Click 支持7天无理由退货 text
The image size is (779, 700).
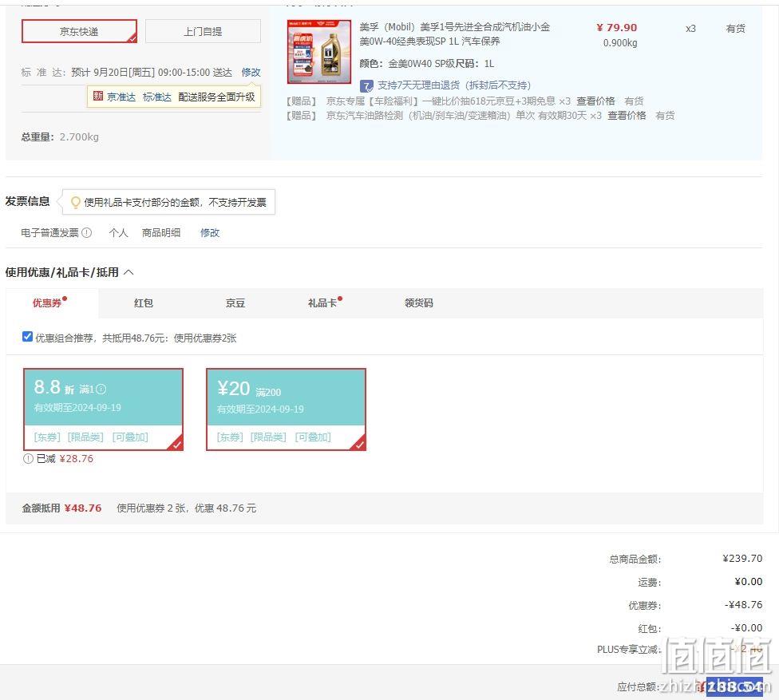[454, 85]
